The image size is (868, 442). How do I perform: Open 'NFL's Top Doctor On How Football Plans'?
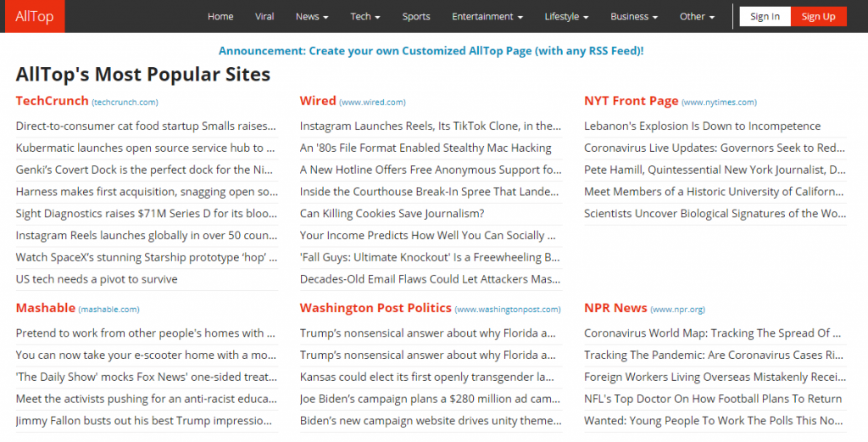pos(713,399)
